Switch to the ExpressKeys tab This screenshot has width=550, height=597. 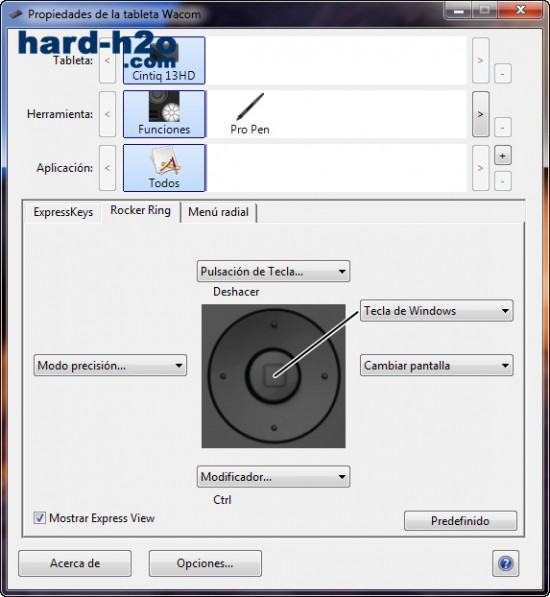click(63, 212)
